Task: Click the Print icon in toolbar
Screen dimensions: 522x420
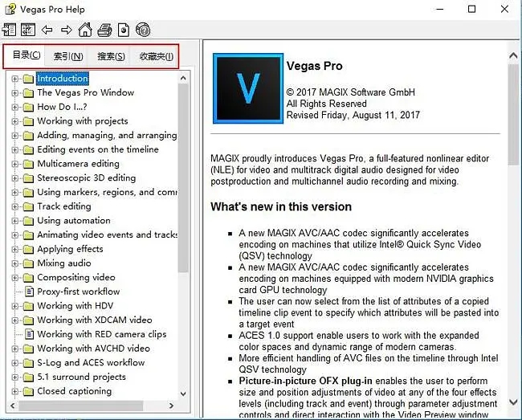Action: [104, 30]
